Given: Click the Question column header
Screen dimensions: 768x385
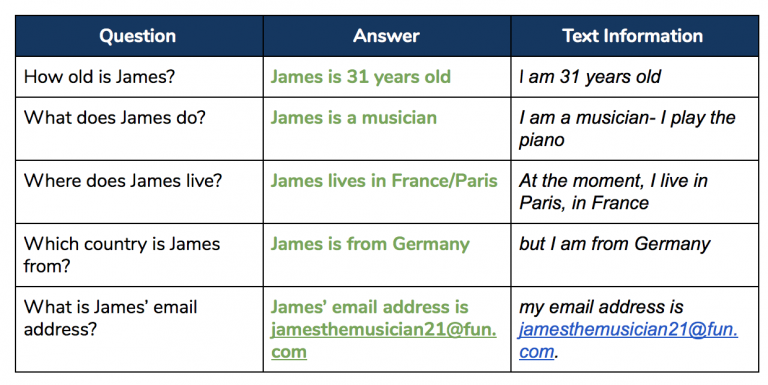Looking at the screenshot, I should (139, 36).
